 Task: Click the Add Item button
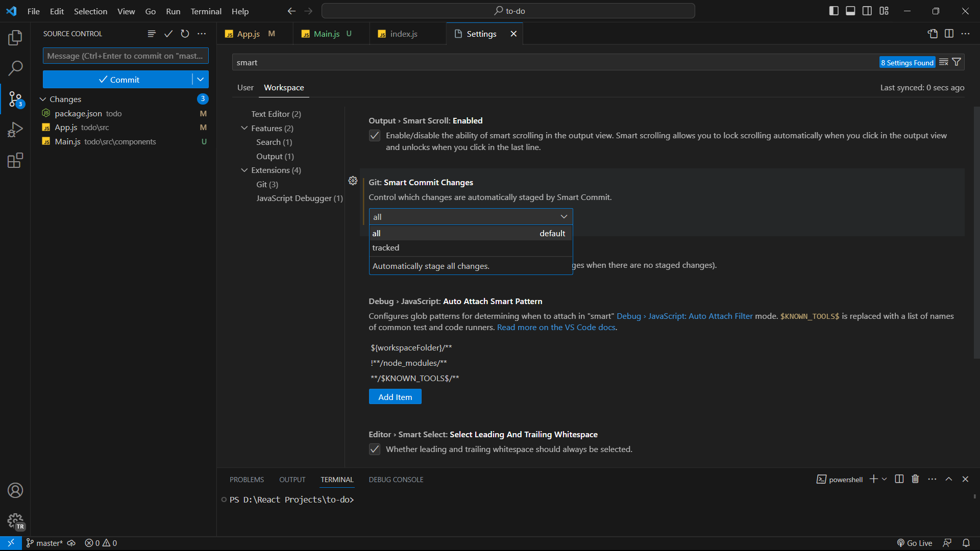click(395, 396)
